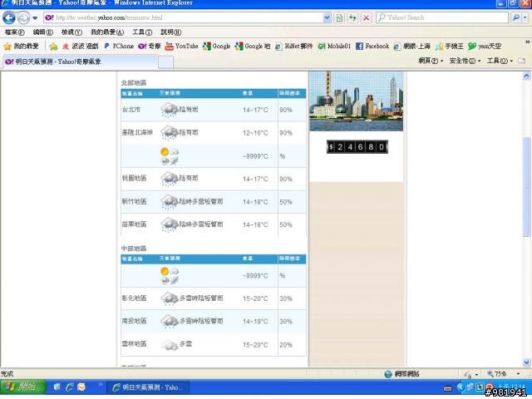532x399 pixels.
Task: Open the 安全性(S) command bar dropdown
Action: pos(465,61)
